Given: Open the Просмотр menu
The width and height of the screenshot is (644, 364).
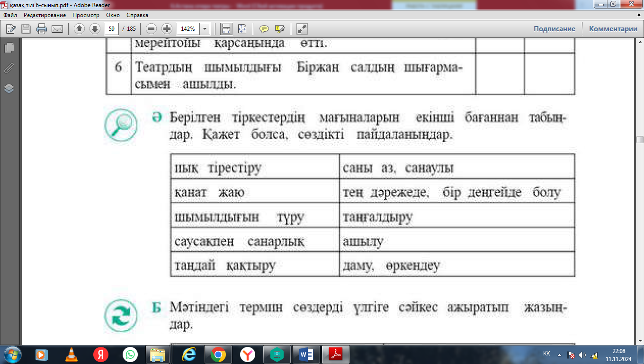Looking at the screenshot, I should pyautogui.click(x=86, y=15).
